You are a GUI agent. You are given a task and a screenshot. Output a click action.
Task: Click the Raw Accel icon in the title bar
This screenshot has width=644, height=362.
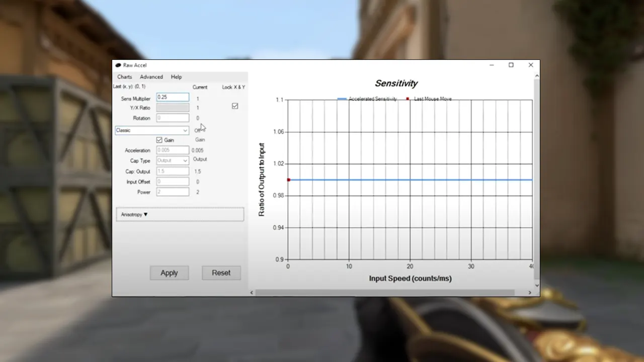click(119, 65)
